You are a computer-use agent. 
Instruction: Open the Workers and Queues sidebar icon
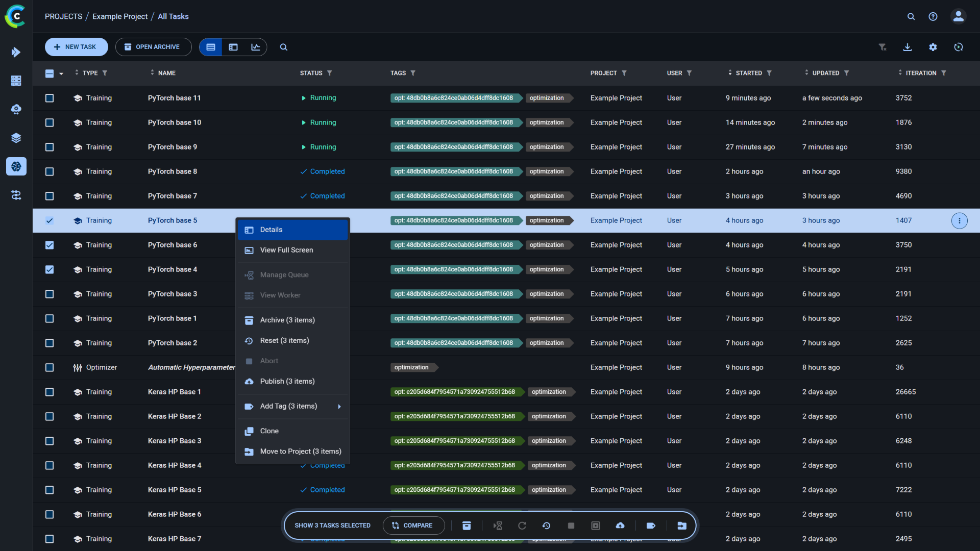coord(16,195)
